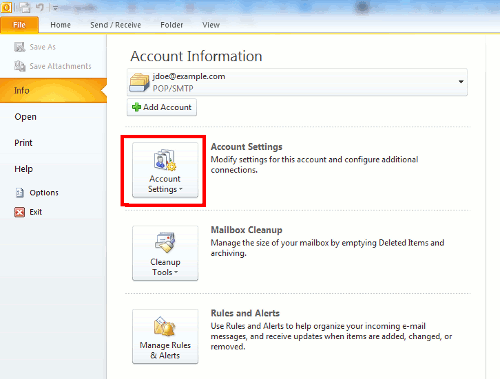Open Outlook Options

(x=44, y=193)
